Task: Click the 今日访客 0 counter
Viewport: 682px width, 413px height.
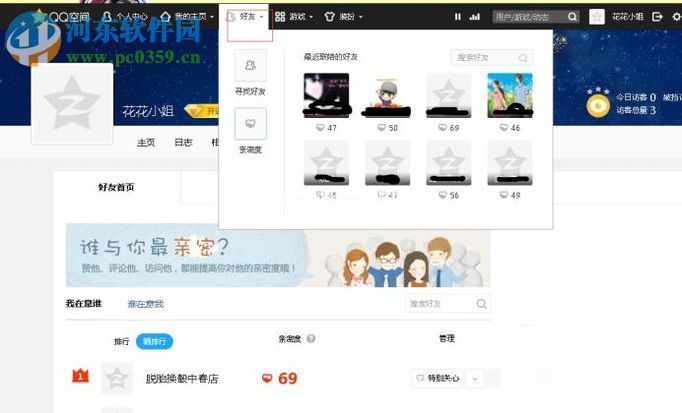Action: 635,97
